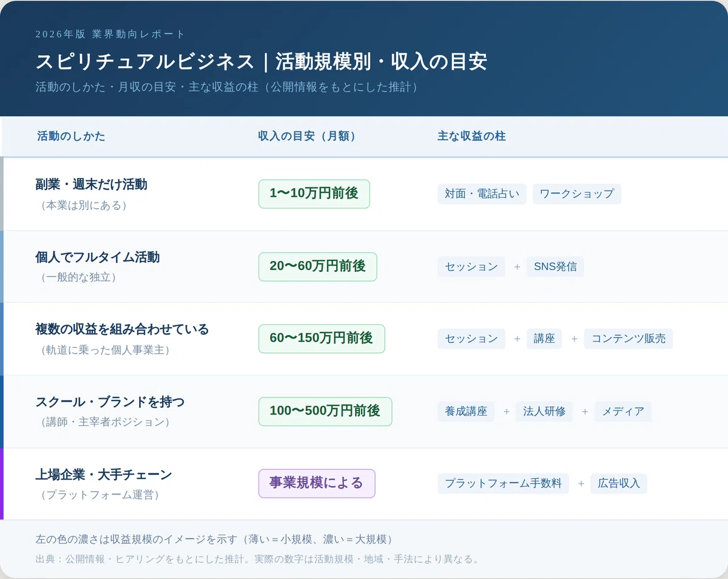Select the 100〜500万円前後 income badge
The image size is (728, 579).
coord(325,411)
